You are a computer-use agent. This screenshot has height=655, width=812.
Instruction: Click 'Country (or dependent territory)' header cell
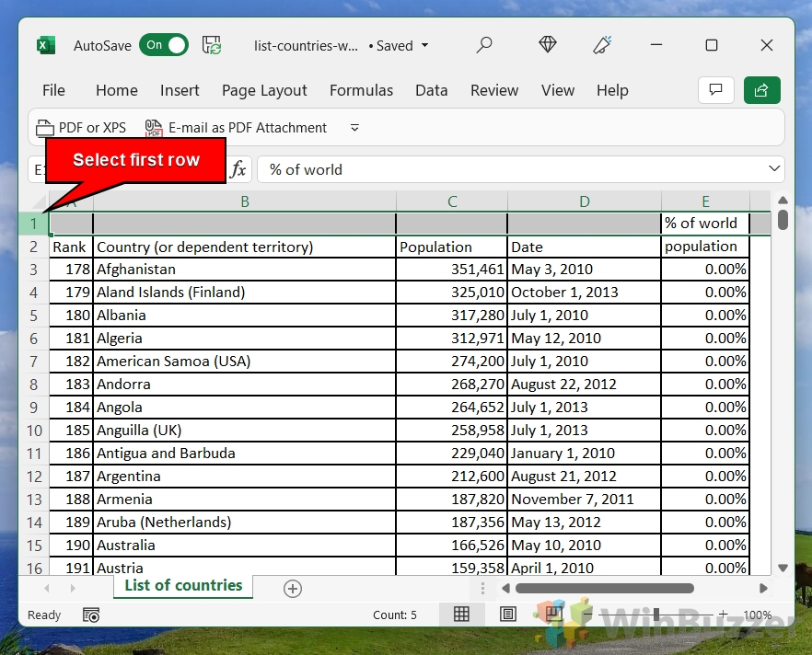[245, 247]
